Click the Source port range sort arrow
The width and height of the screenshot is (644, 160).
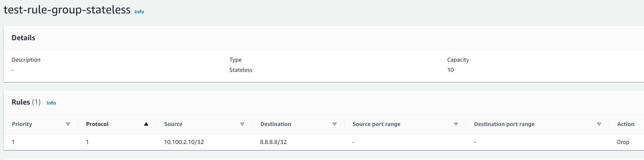pyautogui.click(x=456, y=124)
